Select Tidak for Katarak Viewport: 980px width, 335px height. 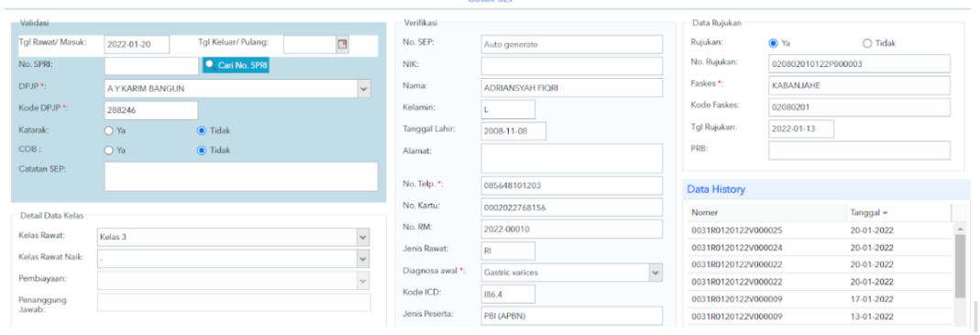[202, 131]
